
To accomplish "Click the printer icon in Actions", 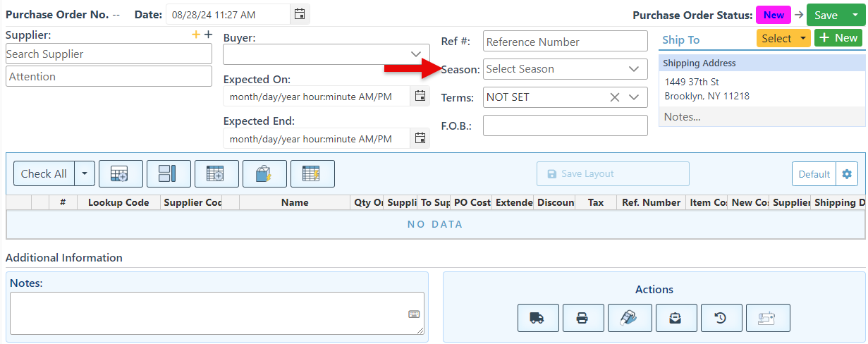I will click(583, 318).
